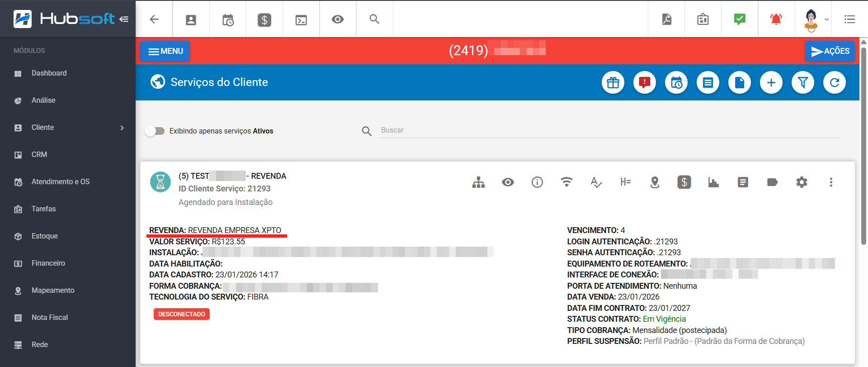This screenshot has height=367, width=868.
Task: Open the agenda calendar icon in top bar
Action: point(703,19)
